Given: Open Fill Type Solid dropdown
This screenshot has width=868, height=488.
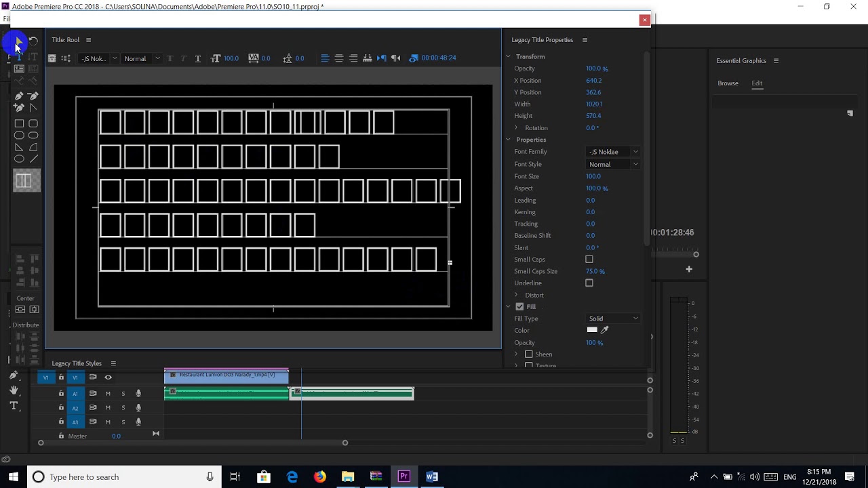Looking at the screenshot, I should [613, 319].
